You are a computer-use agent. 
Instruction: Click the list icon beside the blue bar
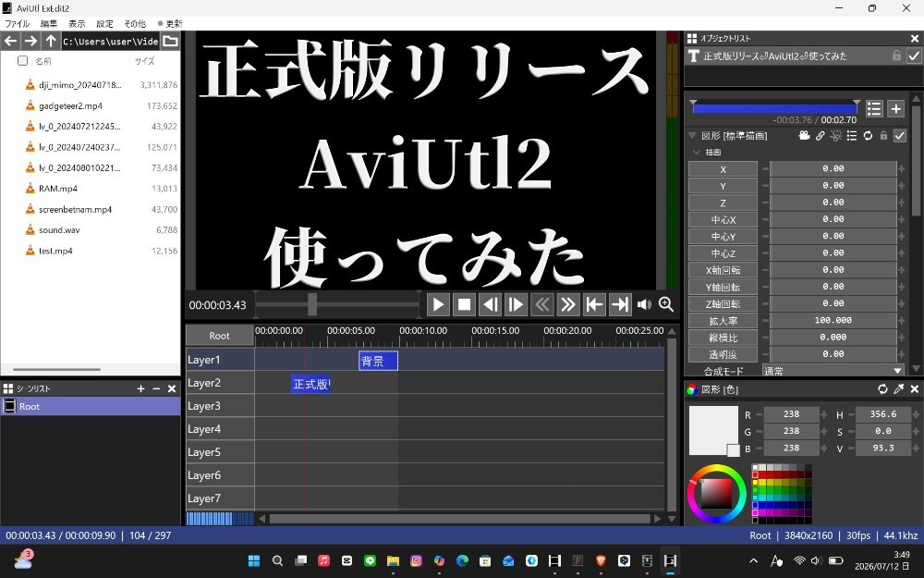pos(874,108)
